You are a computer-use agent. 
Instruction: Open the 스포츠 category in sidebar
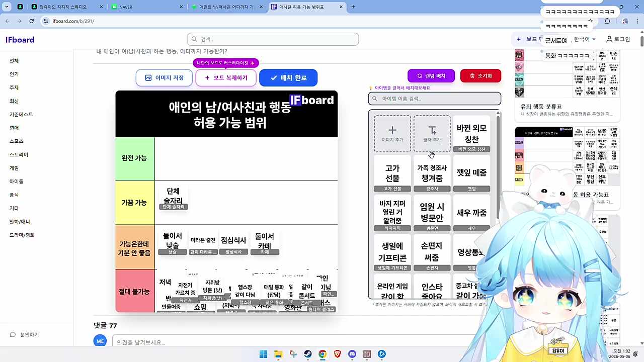pyautogui.click(x=17, y=141)
